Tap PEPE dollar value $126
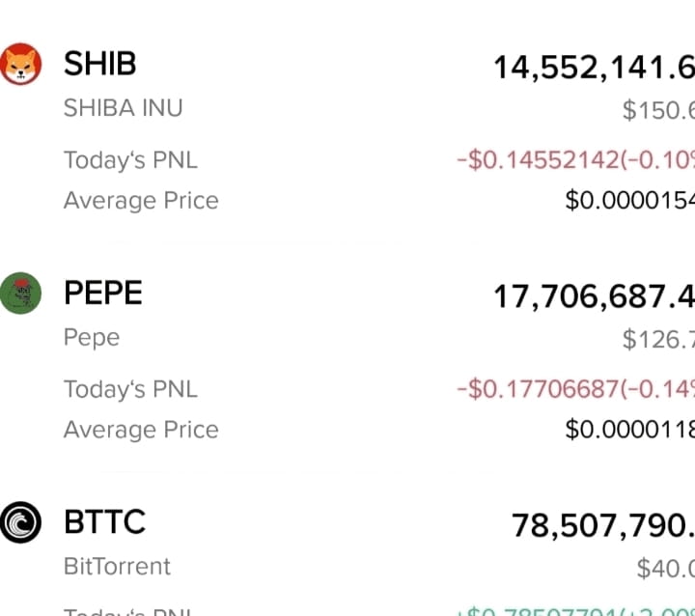Screen dimensions: 695x616 658,340
